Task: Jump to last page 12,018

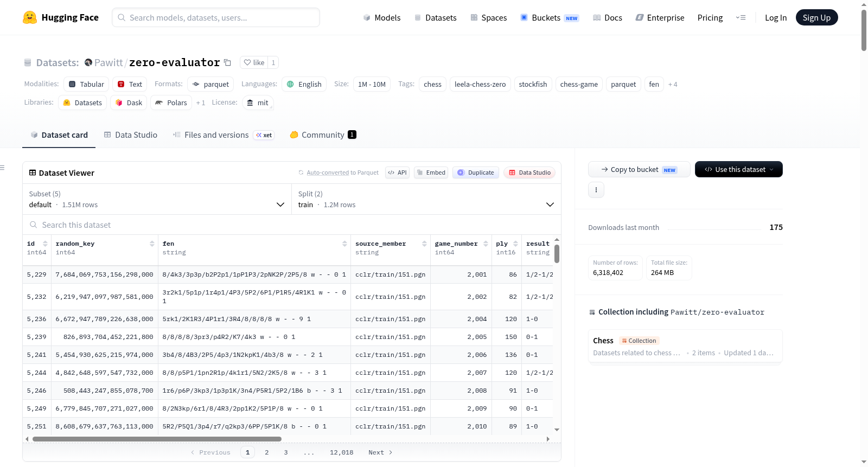Action: coord(342,452)
